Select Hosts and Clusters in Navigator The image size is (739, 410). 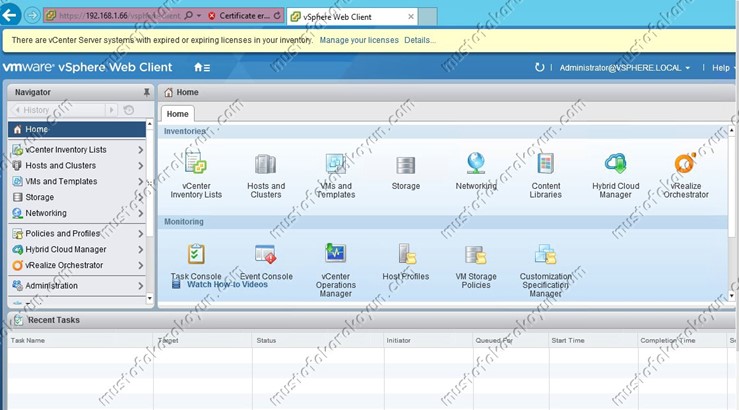(x=77, y=165)
